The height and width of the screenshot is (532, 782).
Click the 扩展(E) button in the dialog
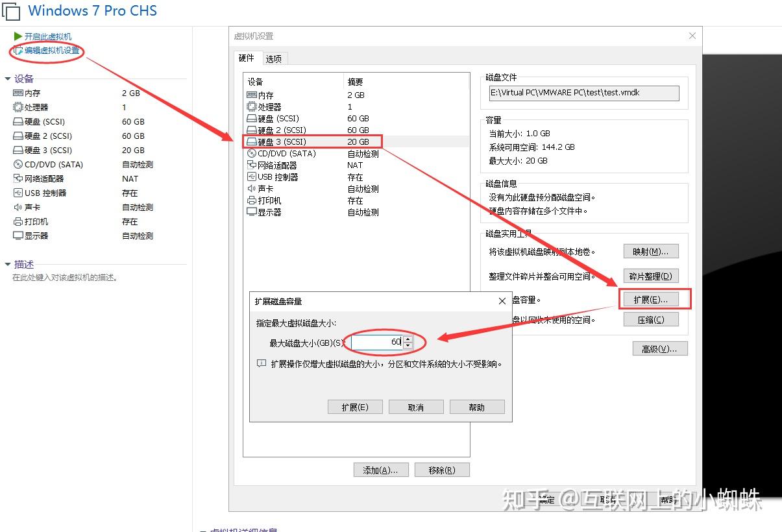pyautogui.click(x=354, y=406)
